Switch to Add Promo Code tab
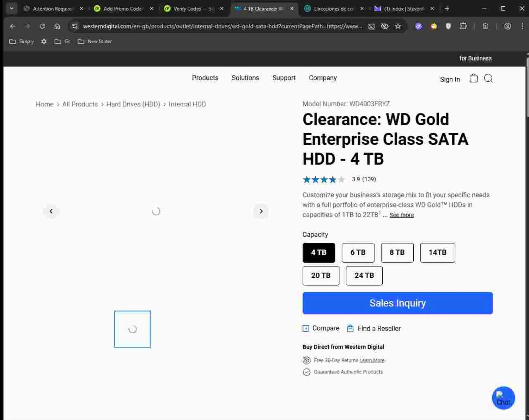 (x=122, y=8)
